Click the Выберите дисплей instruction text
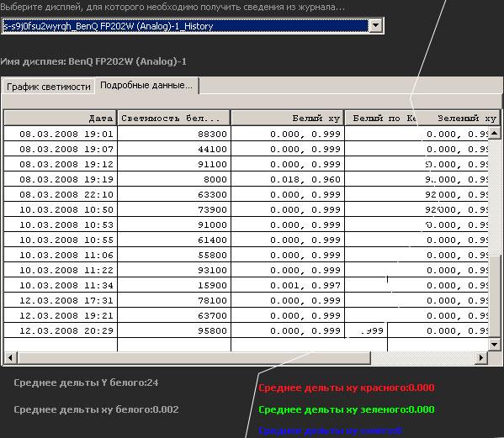This screenshot has height=438, width=504. click(x=172, y=7)
